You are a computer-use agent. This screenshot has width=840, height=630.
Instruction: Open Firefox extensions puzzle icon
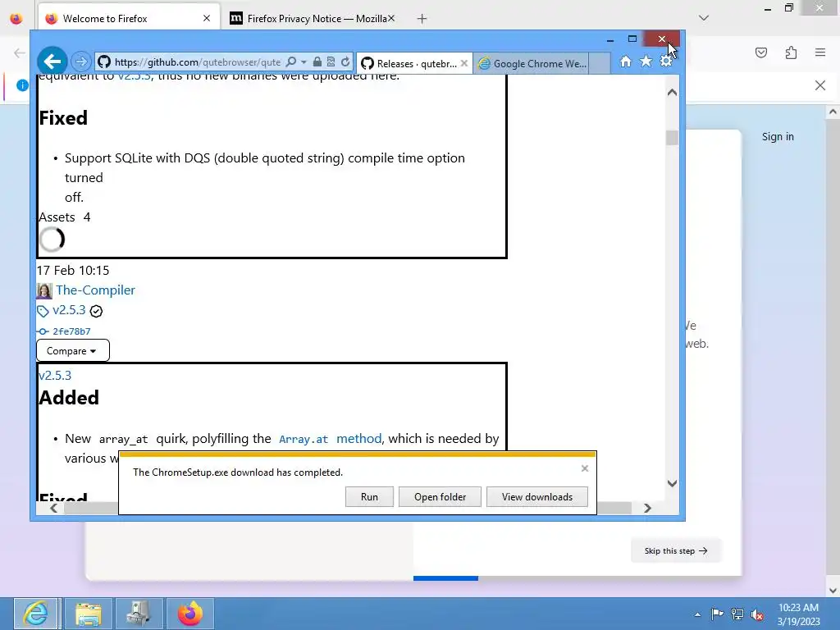click(792, 52)
